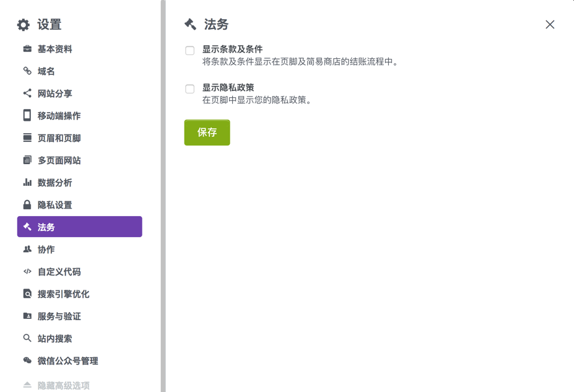Enable the 显示隐私政策 checkbox

(x=189, y=89)
